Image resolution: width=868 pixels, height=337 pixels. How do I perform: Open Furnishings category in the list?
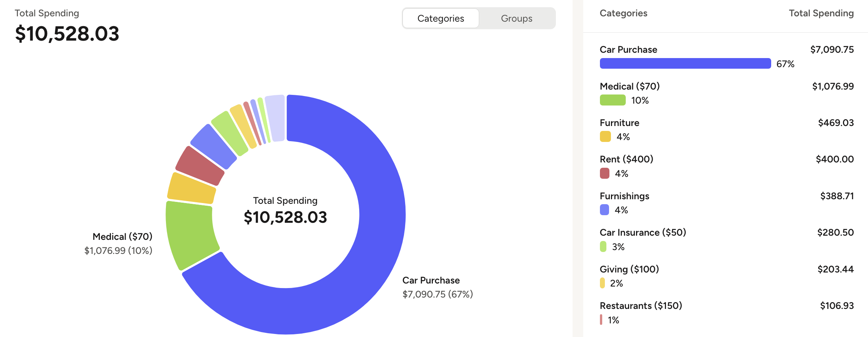point(624,196)
